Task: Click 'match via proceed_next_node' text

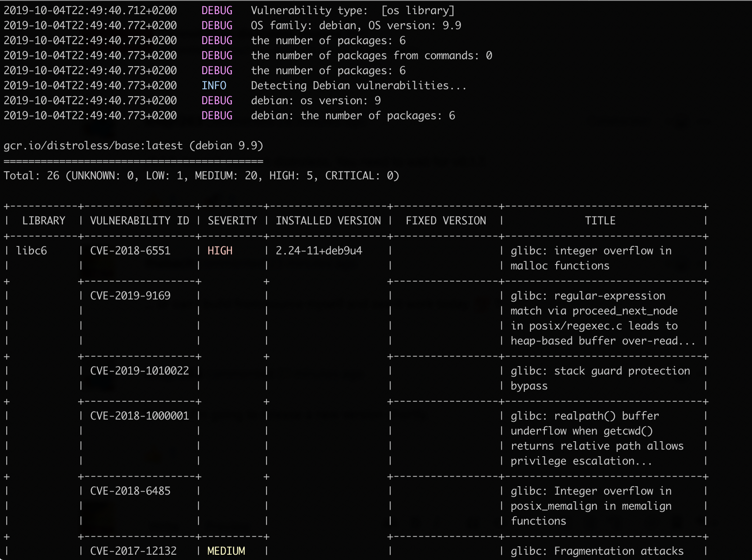Action: (594, 311)
